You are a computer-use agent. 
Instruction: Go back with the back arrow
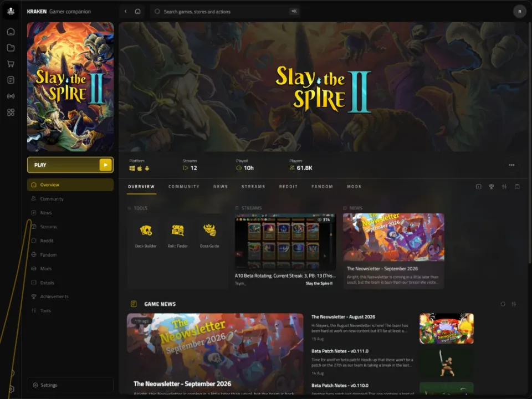coord(126,11)
